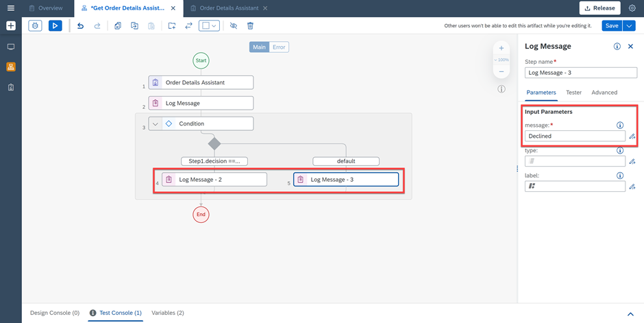Screen dimensions: 644x323
Task: Zoom in with the plus icon
Action: coord(501,48)
